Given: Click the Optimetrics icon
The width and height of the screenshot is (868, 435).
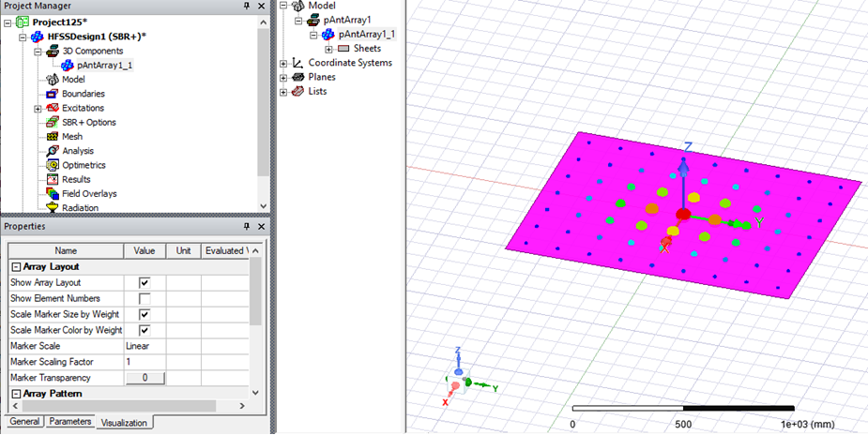Looking at the screenshot, I should point(53,165).
